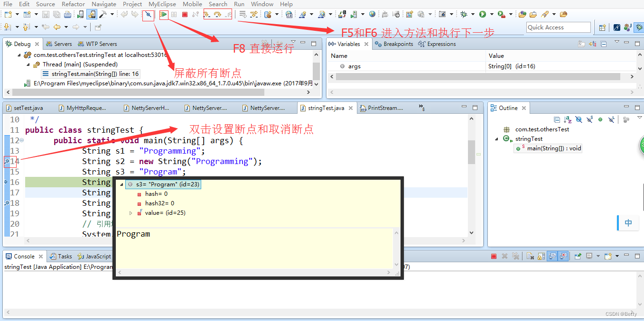Screen dimensions: 644x321
Task: Toggle Hide Non-Public Members green dot in Outline
Action: (600, 120)
